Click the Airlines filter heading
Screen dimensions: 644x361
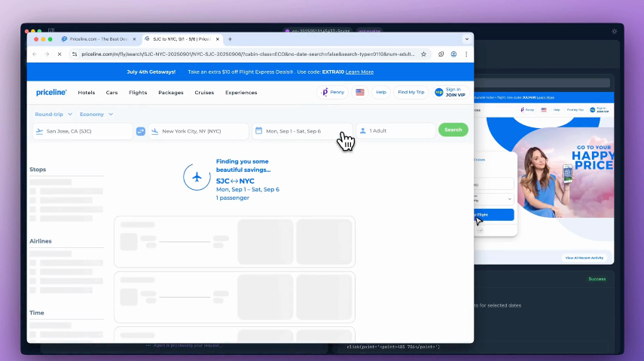pyautogui.click(x=40, y=241)
